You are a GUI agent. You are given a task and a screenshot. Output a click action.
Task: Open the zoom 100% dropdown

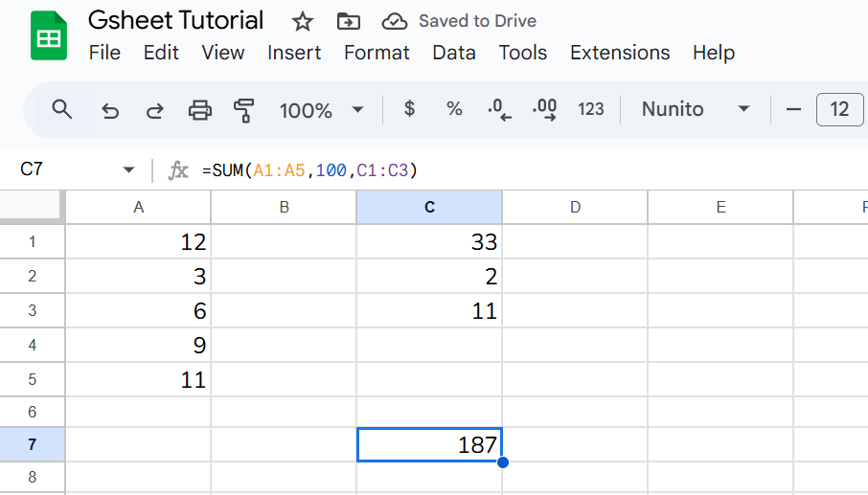point(321,110)
